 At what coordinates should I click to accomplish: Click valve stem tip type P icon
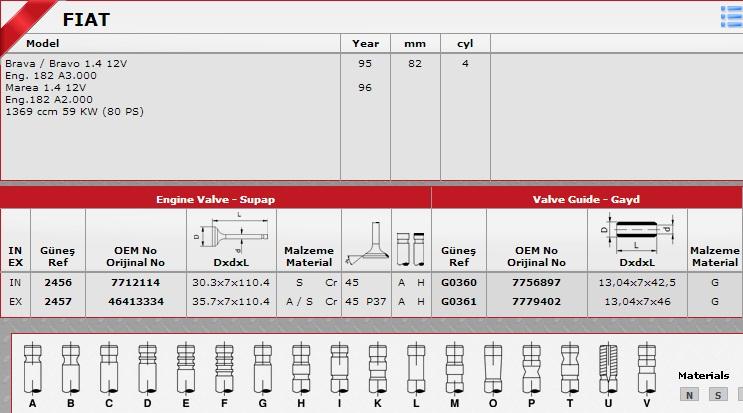click(531, 368)
